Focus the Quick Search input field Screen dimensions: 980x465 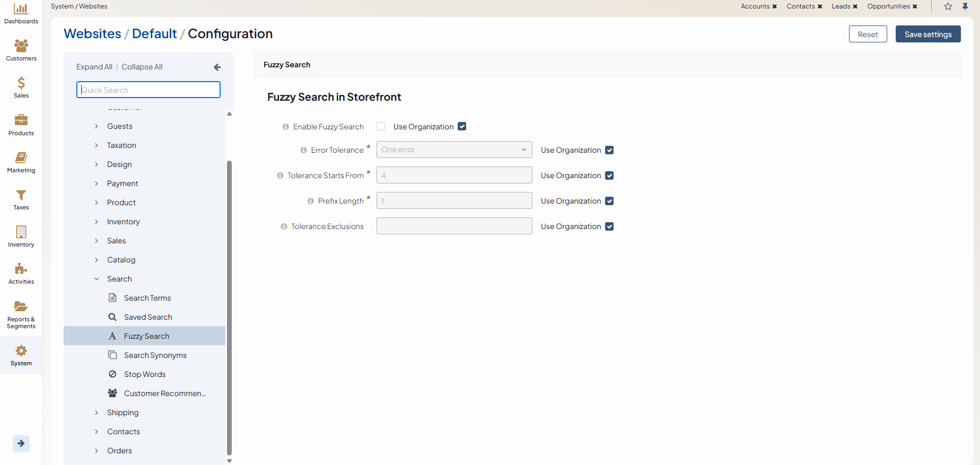(148, 90)
